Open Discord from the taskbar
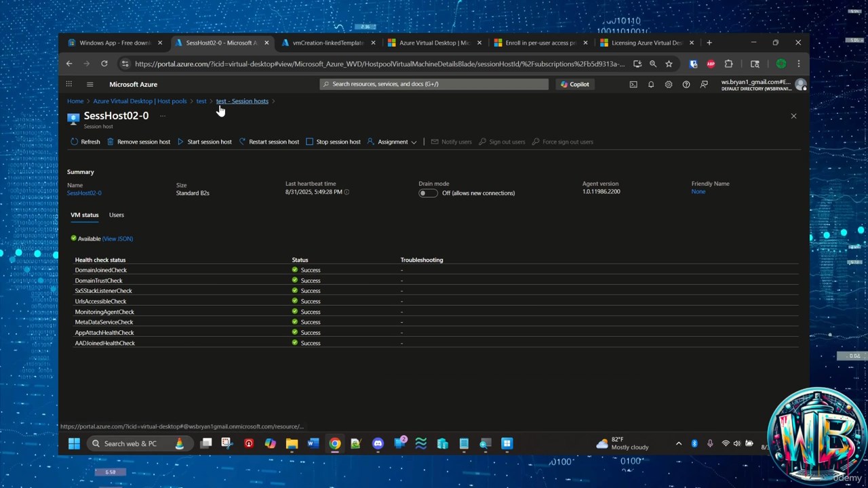The image size is (868, 488). tap(378, 444)
